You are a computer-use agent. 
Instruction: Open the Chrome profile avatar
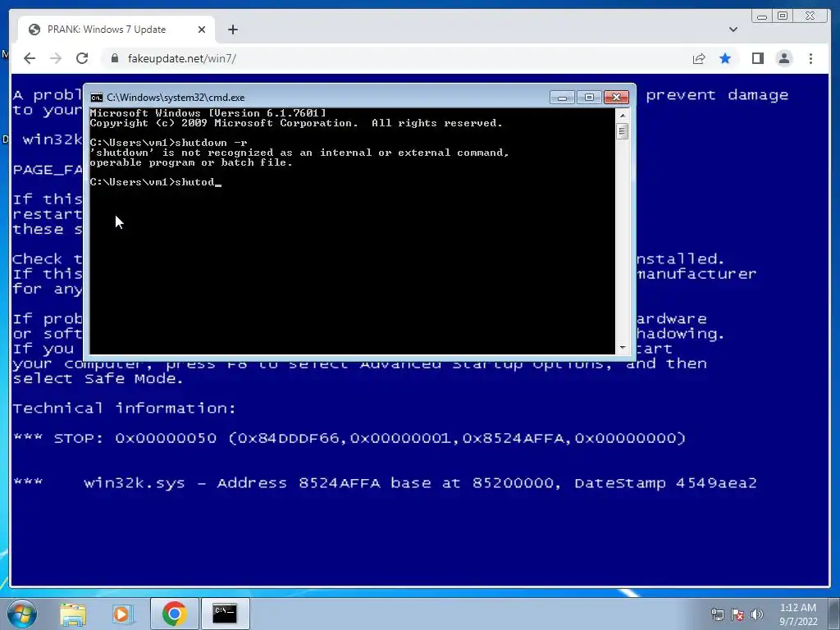pyautogui.click(x=784, y=58)
